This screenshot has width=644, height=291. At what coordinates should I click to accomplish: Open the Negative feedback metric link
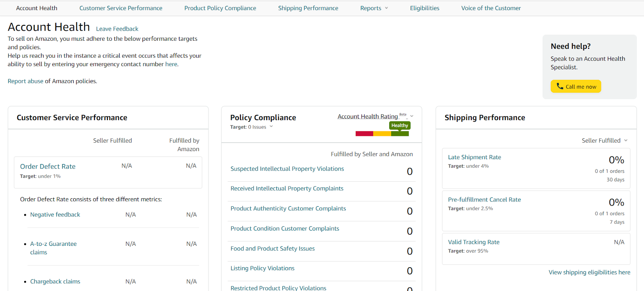(x=55, y=214)
